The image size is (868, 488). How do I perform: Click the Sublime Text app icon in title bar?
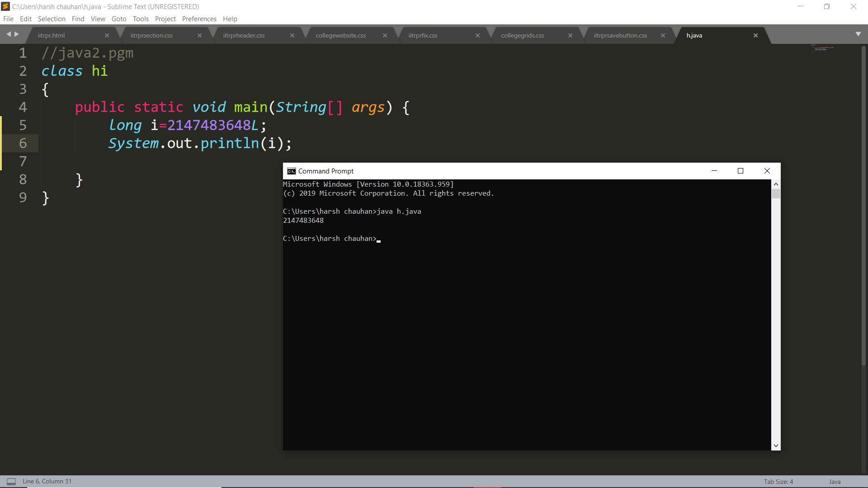point(5,6)
